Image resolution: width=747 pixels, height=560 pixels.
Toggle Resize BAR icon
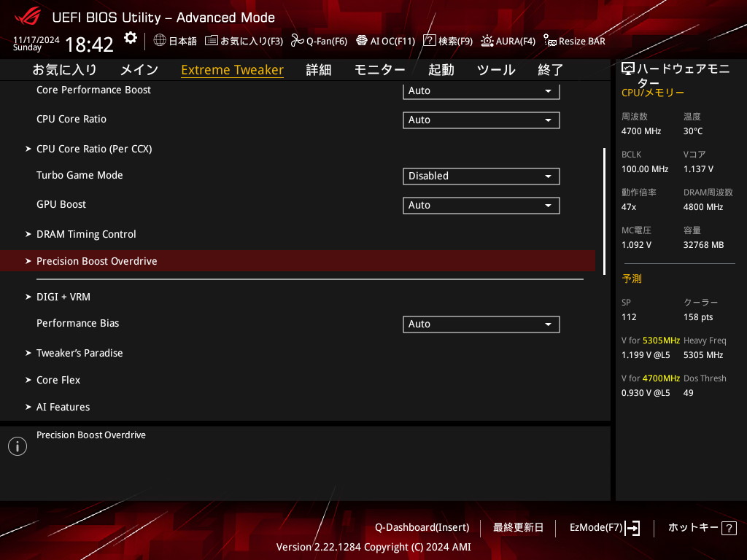(550, 41)
